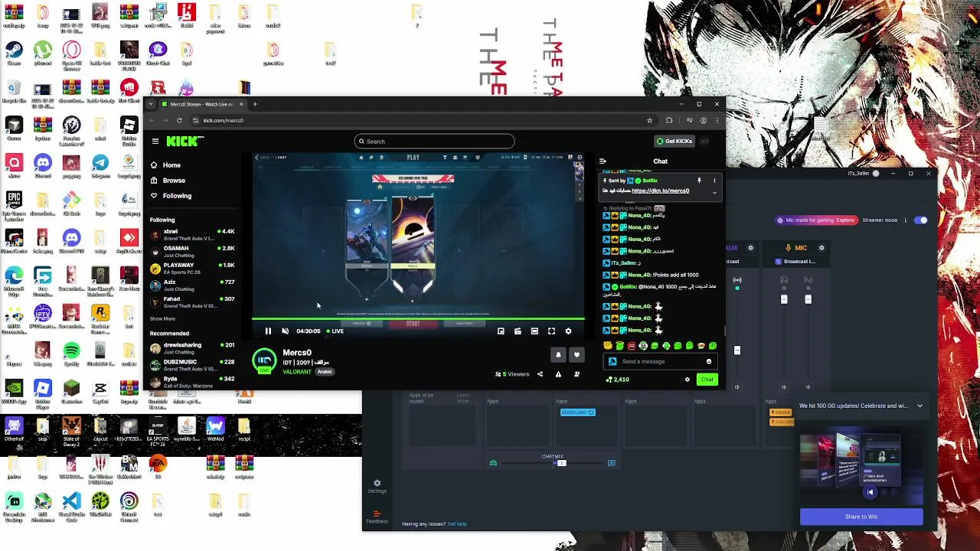Open Steam desktop shortcut
Viewport: 980px width, 551px height.
pyautogui.click(x=14, y=53)
